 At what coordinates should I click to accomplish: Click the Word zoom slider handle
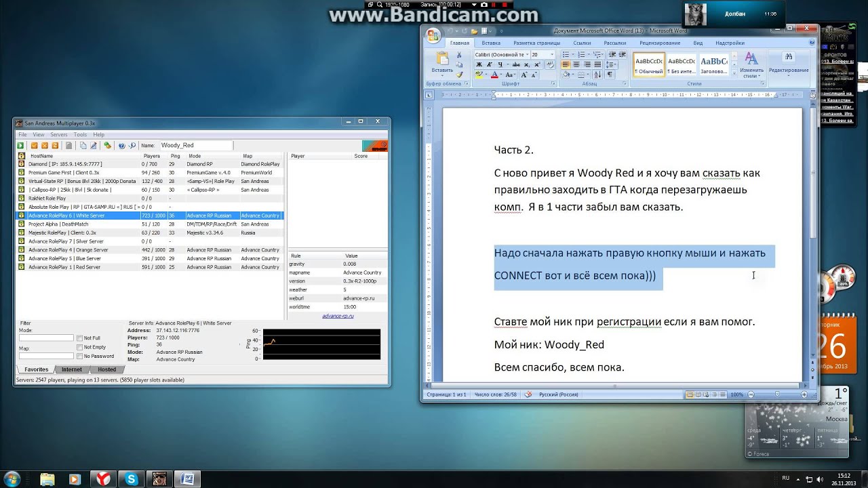pyautogui.click(x=777, y=394)
